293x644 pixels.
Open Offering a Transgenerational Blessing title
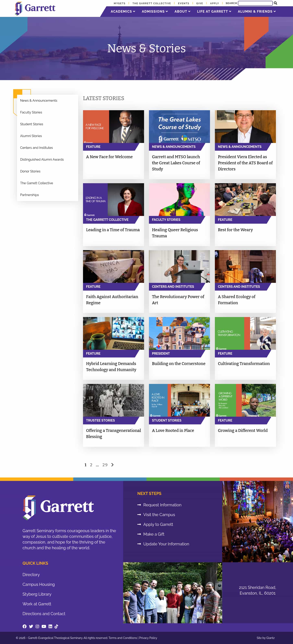click(x=113, y=433)
